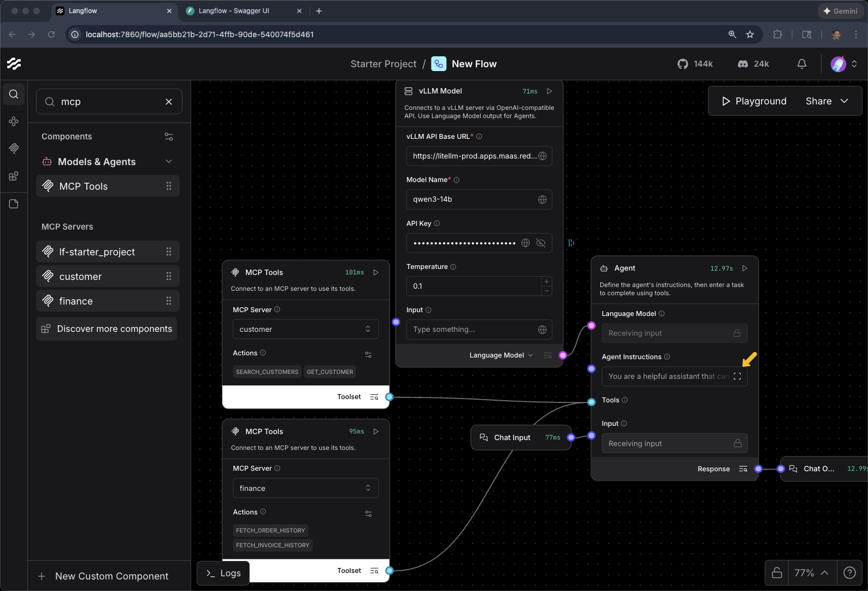Open the search icon in left sidebar
This screenshot has height=591, width=868.
14,94
